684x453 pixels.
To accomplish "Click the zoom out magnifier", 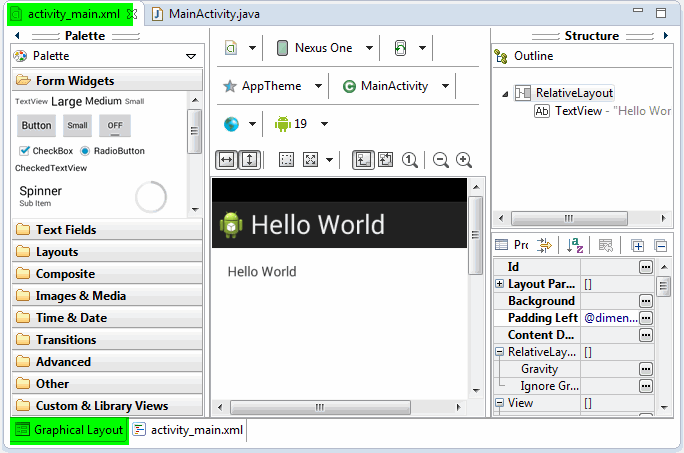I will pos(441,160).
